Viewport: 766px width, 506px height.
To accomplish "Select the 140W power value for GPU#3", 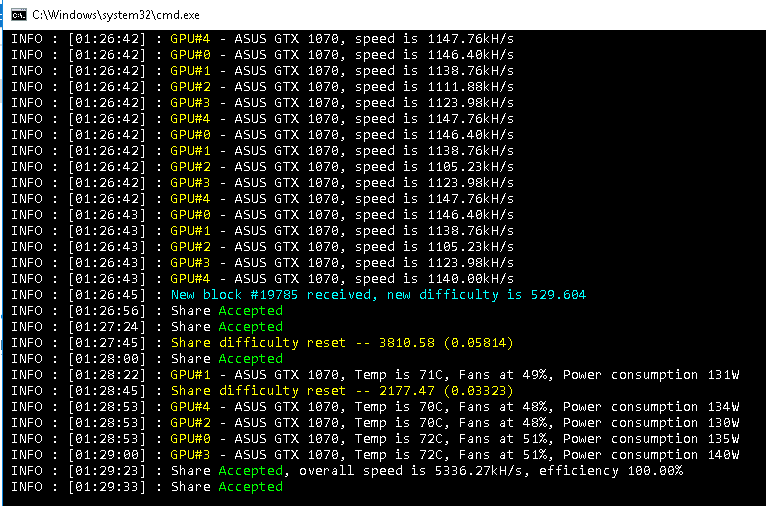I will click(x=723, y=454).
